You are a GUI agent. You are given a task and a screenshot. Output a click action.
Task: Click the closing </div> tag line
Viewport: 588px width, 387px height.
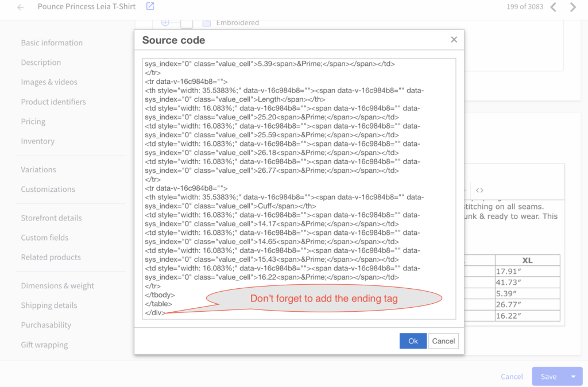[x=155, y=313]
